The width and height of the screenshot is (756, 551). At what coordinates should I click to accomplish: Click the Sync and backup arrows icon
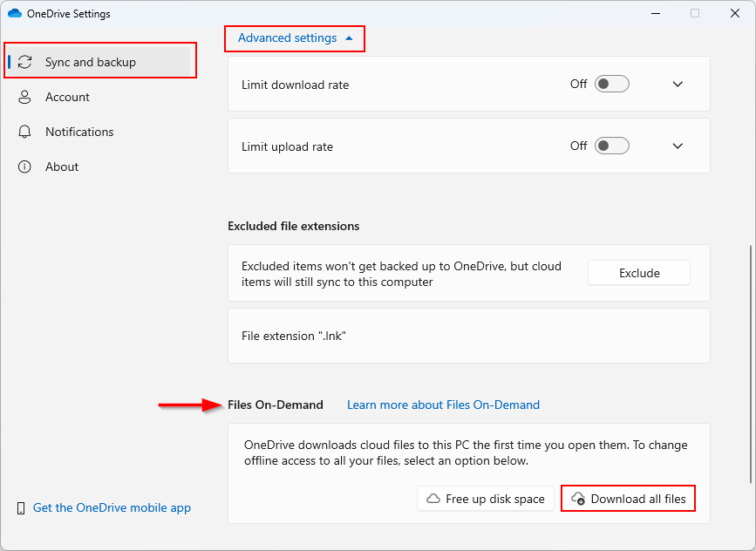pos(24,62)
